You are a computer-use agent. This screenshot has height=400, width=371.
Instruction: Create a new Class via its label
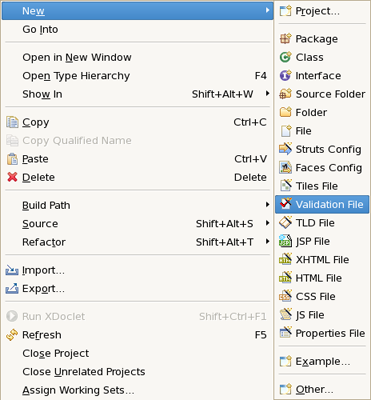tap(309, 57)
